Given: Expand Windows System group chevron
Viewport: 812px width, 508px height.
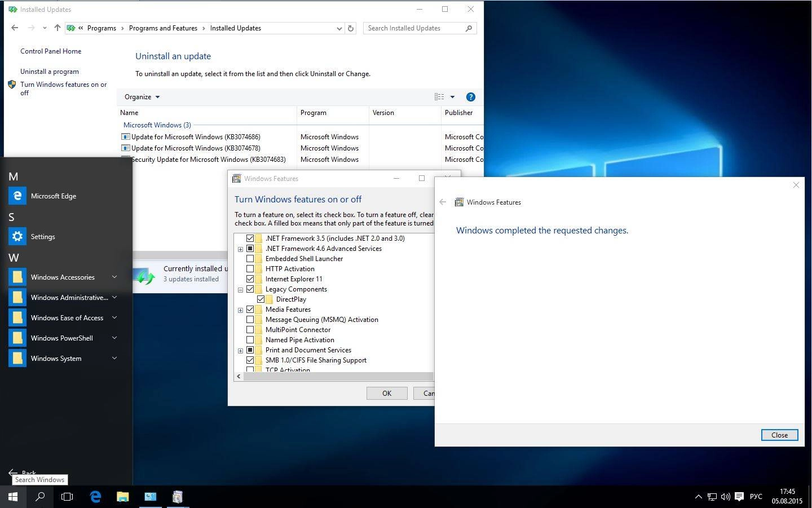Looking at the screenshot, I should coord(114,358).
